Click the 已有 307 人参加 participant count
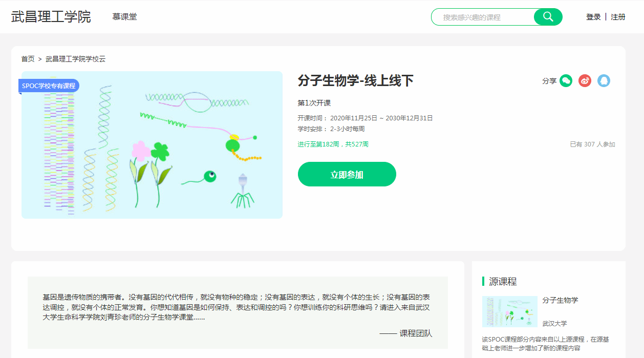Screen dimensions: 644x358 click(592, 144)
